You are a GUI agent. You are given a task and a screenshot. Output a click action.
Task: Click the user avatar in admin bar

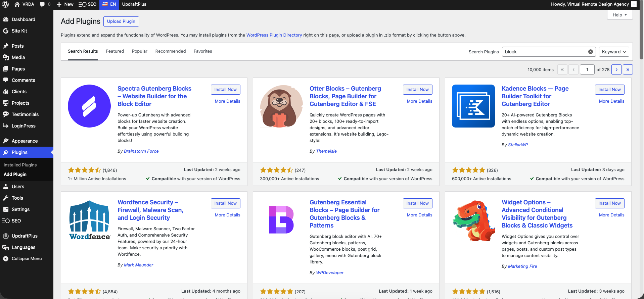(x=634, y=4)
